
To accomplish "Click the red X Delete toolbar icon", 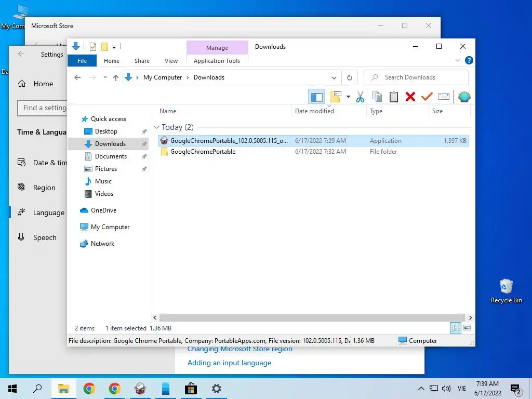I will (x=410, y=97).
